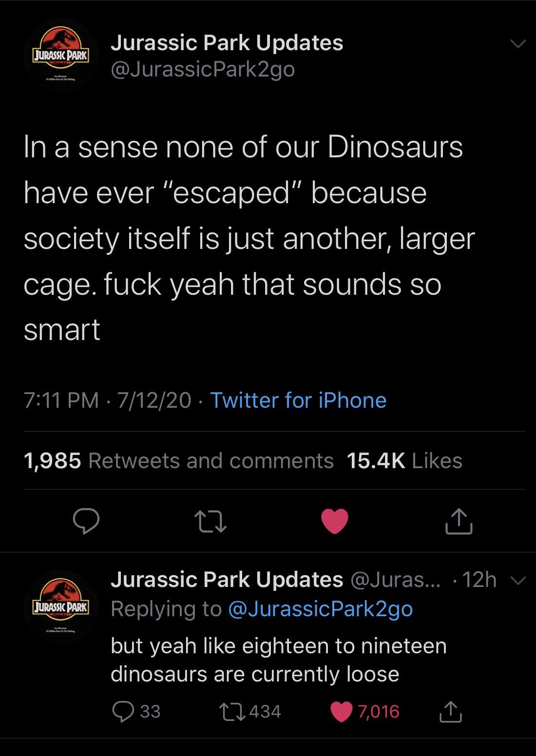The height and width of the screenshot is (756, 536).
Task: View the 15.4K Likes list
Action: coord(404,461)
